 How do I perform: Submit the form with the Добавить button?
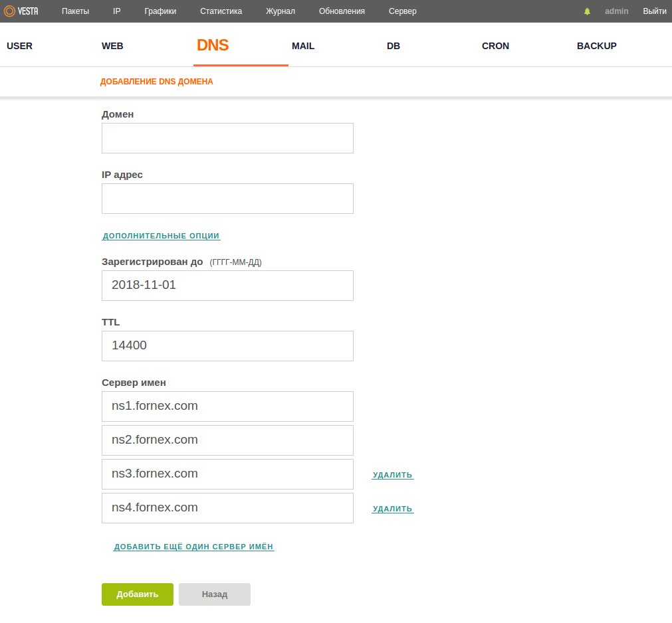tap(138, 594)
